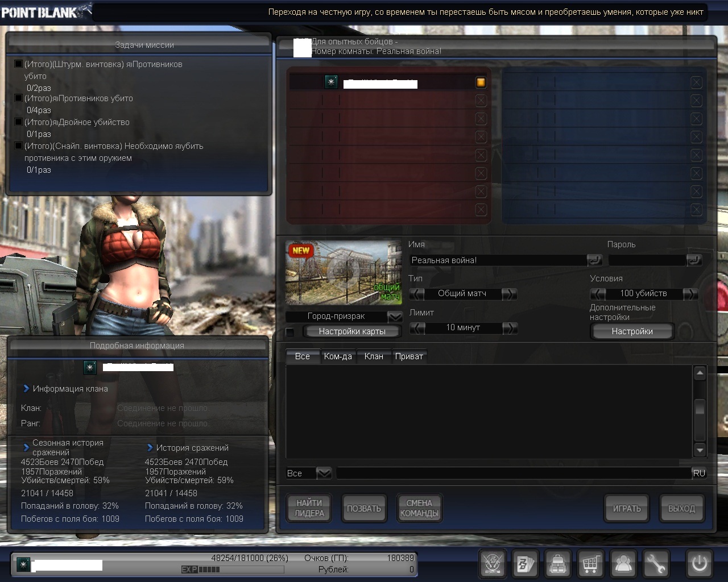Click the rank badge in bottom status bar

pyautogui.click(x=23, y=564)
